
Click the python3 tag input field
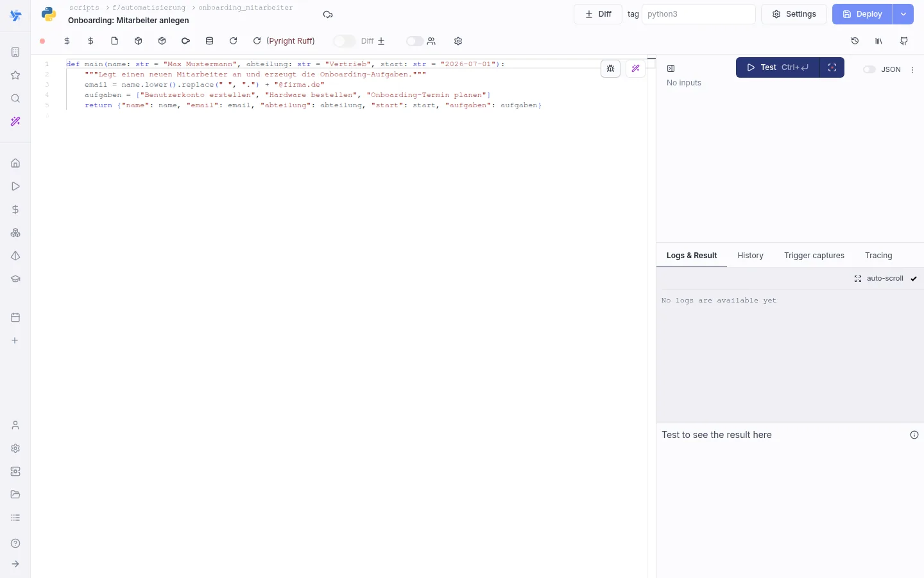(x=699, y=14)
